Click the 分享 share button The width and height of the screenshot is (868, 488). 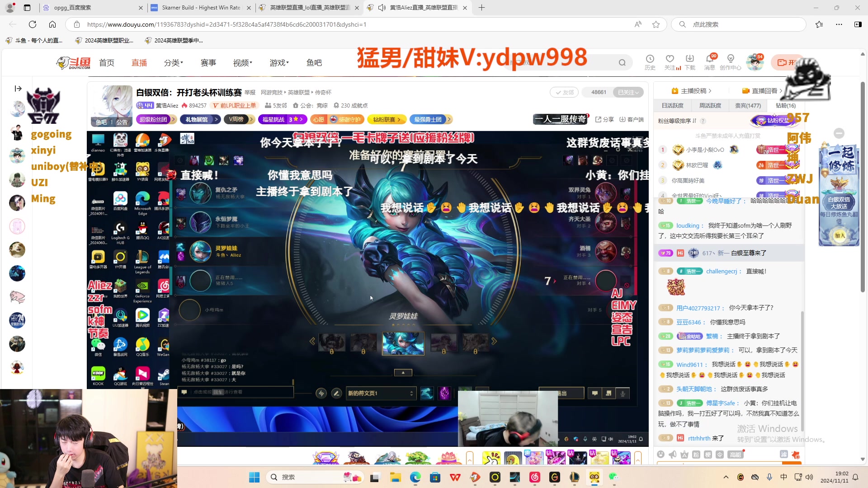point(604,119)
